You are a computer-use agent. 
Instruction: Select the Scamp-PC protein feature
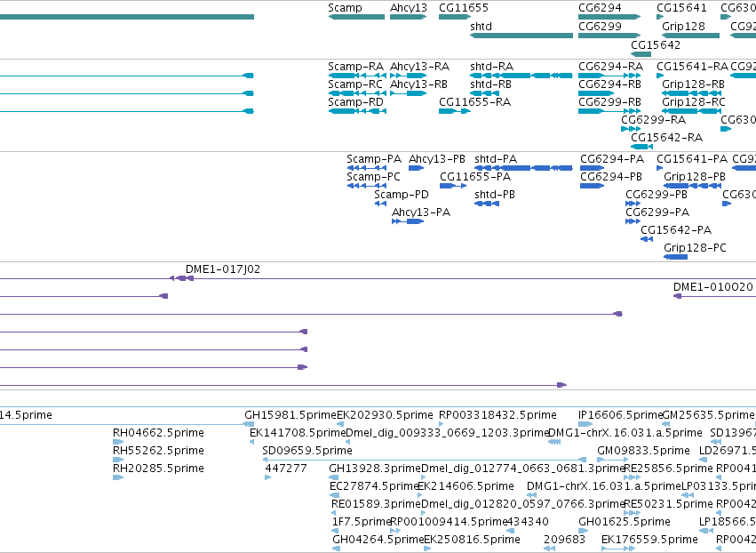366,187
